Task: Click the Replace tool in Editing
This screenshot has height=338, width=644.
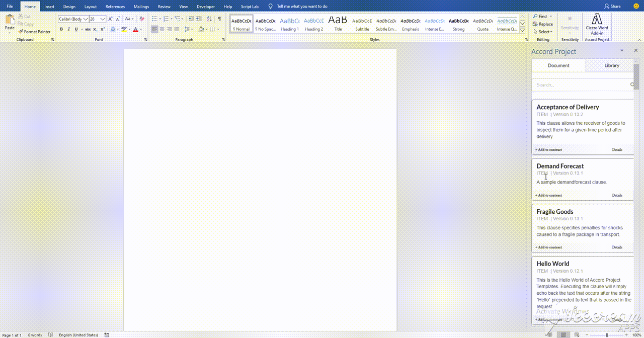Action: pyautogui.click(x=543, y=24)
